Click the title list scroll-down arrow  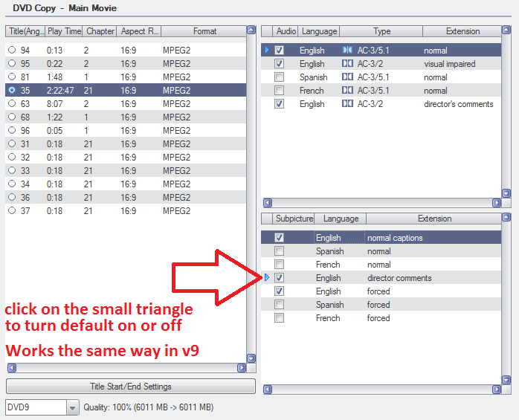pyautogui.click(x=251, y=358)
